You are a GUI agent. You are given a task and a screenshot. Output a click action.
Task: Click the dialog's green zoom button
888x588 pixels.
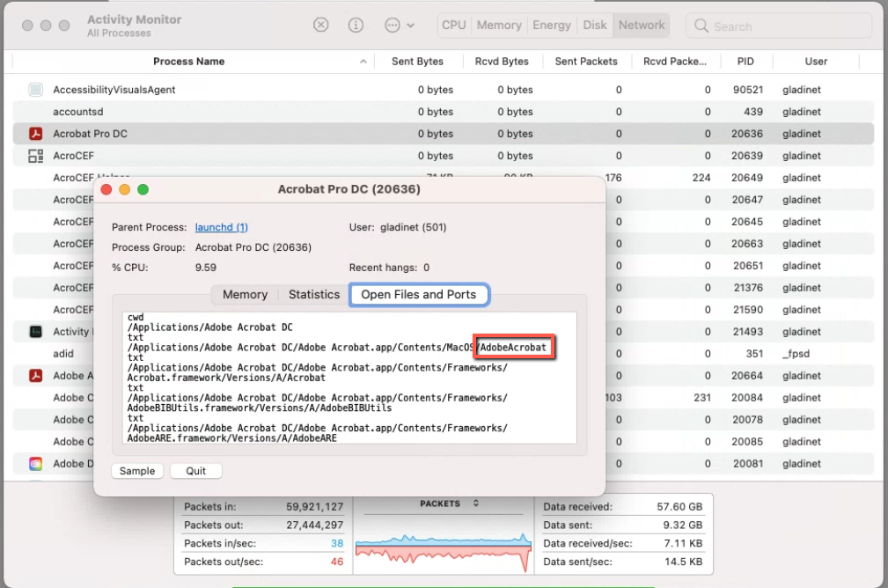(143, 189)
